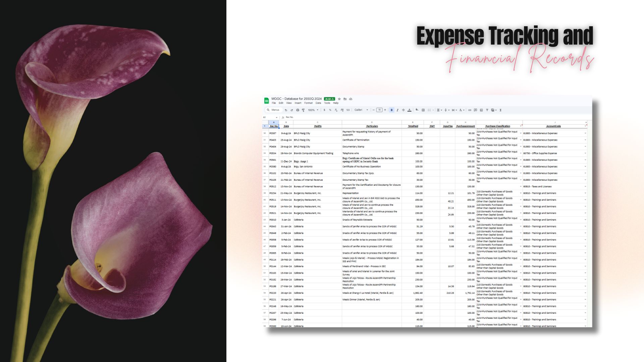The width and height of the screenshot is (644, 362).
Task: Click the XLSX format badge
Action: (329, 99)
